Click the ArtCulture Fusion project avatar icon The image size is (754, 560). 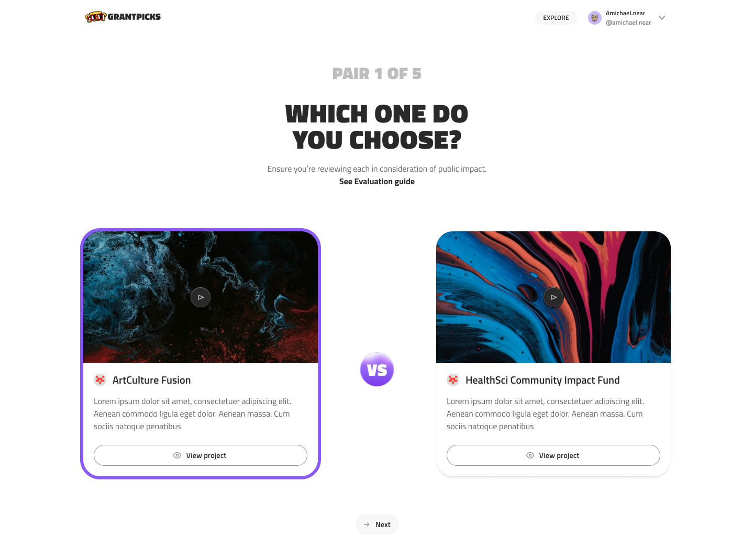click(x=100, y=380)
